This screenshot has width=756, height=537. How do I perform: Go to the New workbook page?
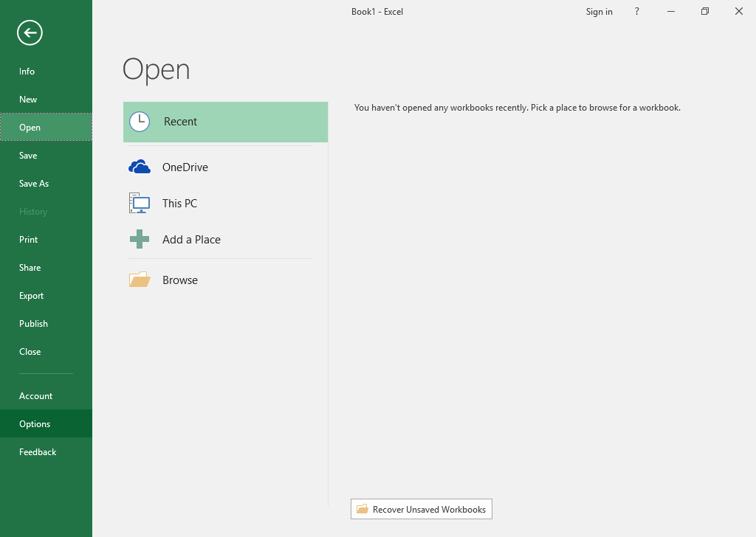pos(46,100)
